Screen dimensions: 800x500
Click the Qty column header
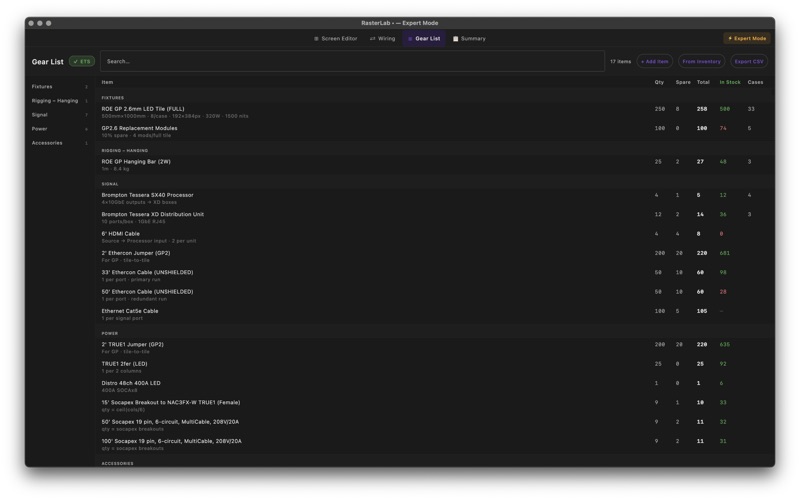click(x=659, y=82)
